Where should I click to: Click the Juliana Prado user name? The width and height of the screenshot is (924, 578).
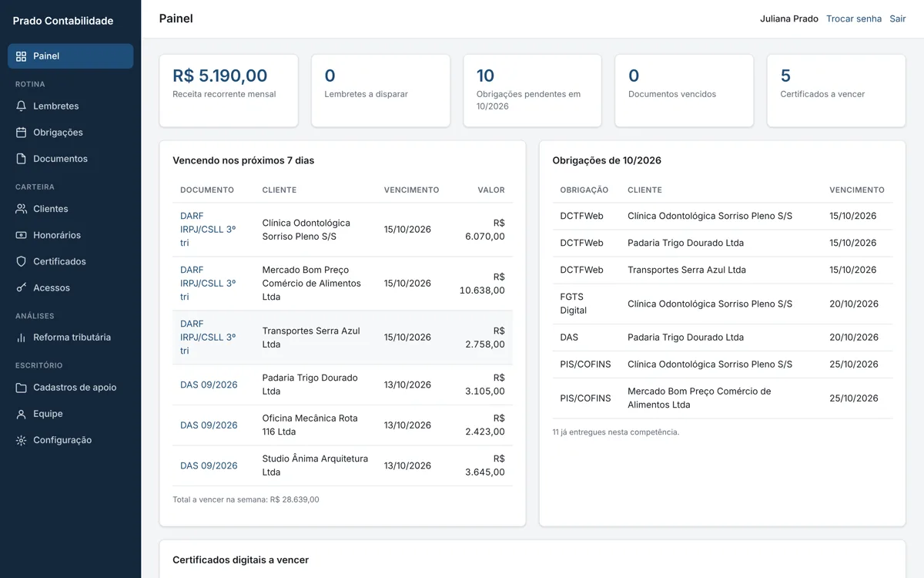click(x=789, y=18)
